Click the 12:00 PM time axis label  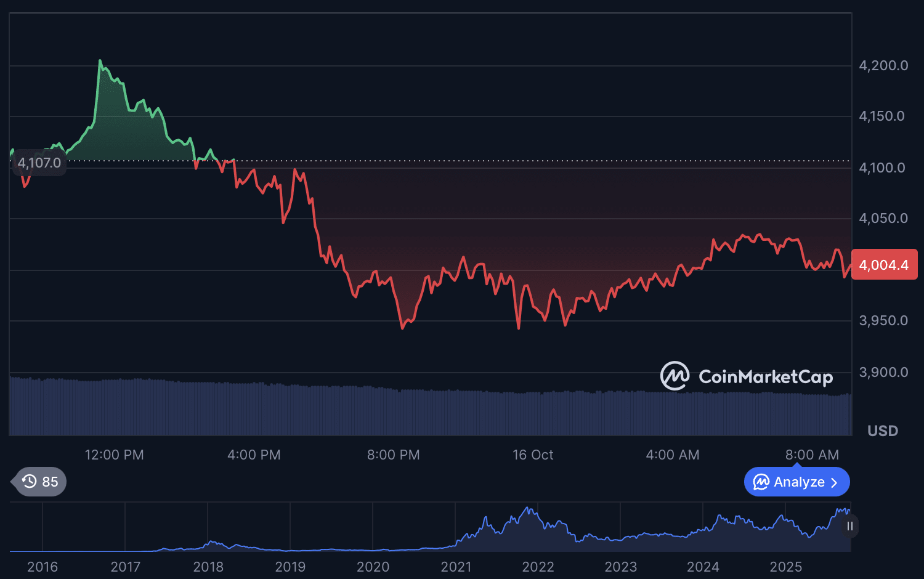point(114,455)
